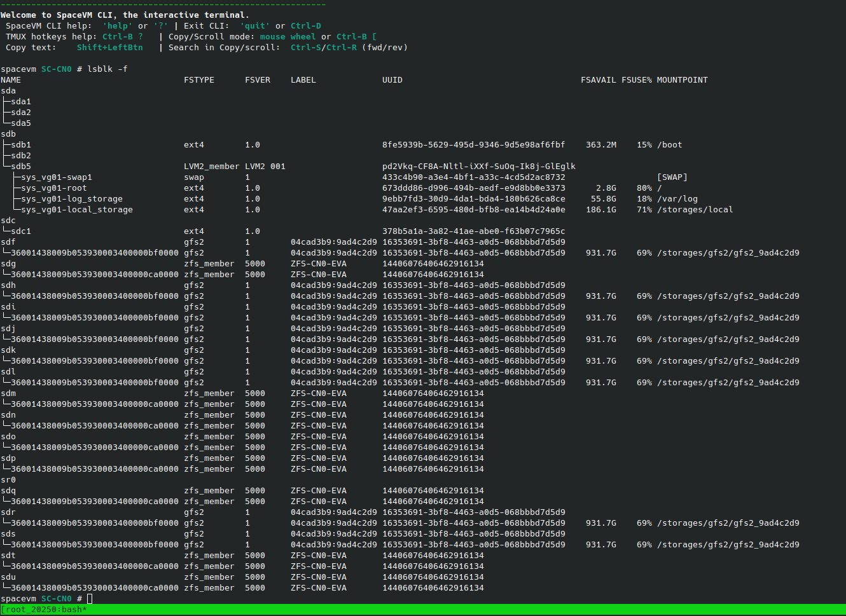The height and width of the screenshot is (616, 846).
Task: Click the sr0 device name
Action: pos(8,480)
